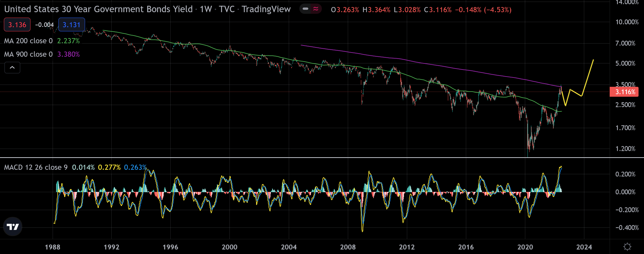The height and width of the screenshot is (254, 644).
Task: Click the 10.000% label on the price scale
Action: [x=627, y=22]
